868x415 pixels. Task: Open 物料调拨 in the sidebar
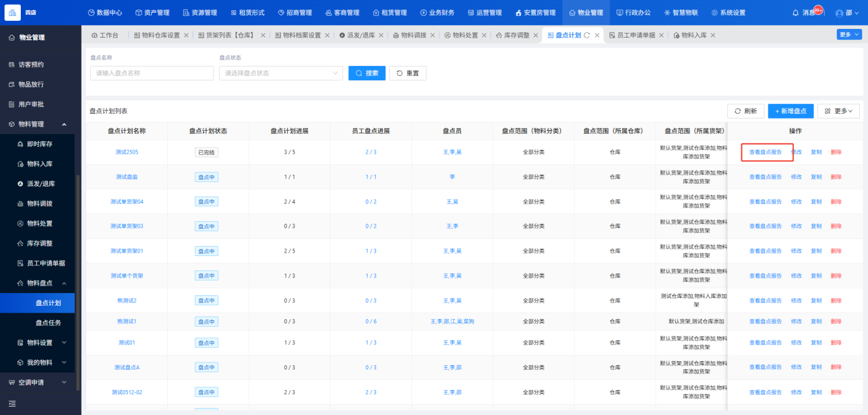tap(40, 203)
